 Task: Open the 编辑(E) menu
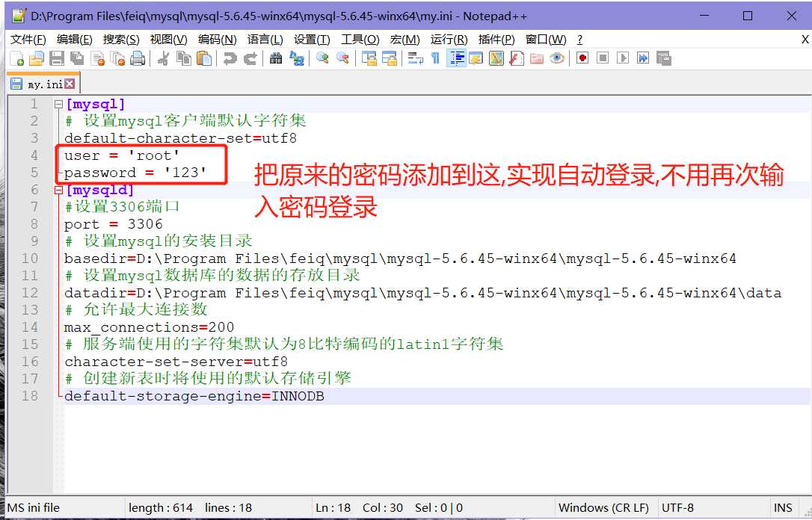[x=75, y=40]
